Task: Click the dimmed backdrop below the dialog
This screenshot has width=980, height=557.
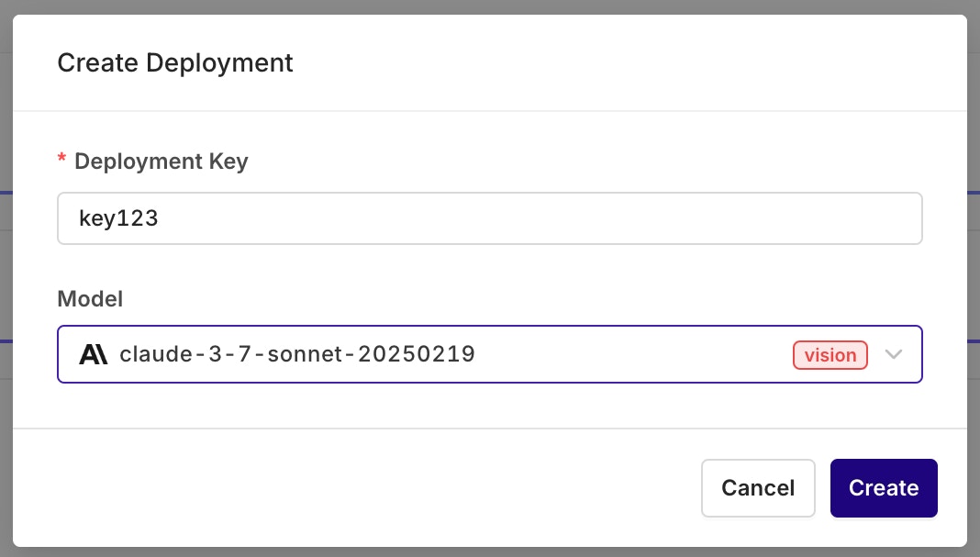Action: (489, 551)
